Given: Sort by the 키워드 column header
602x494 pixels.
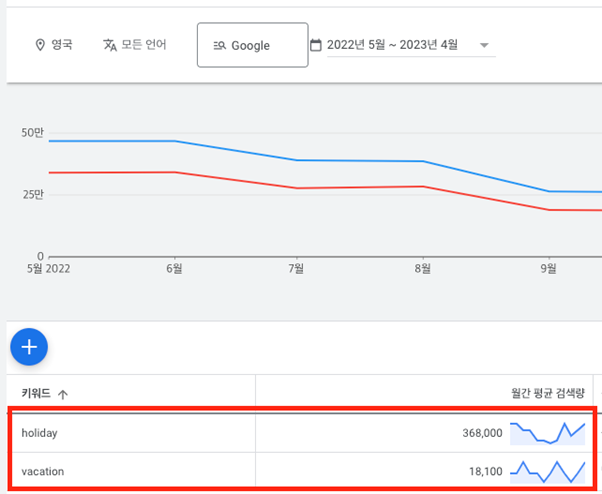Looking at the screenshot, I should click(36, 393).
